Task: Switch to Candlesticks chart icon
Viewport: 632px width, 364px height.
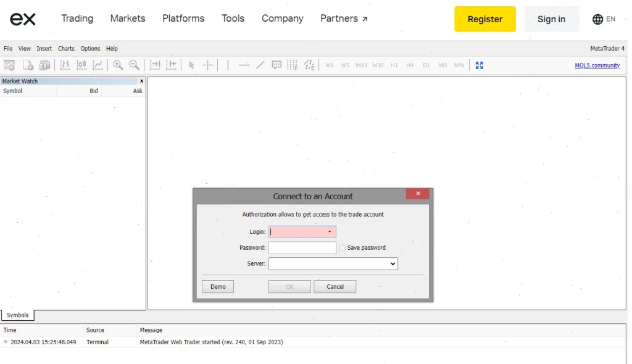Action: pos(81,65)
